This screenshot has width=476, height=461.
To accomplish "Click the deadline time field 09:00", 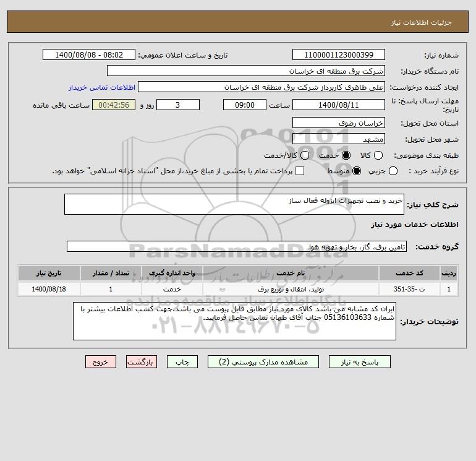I will pyautogui.click(x=245, y=105).
